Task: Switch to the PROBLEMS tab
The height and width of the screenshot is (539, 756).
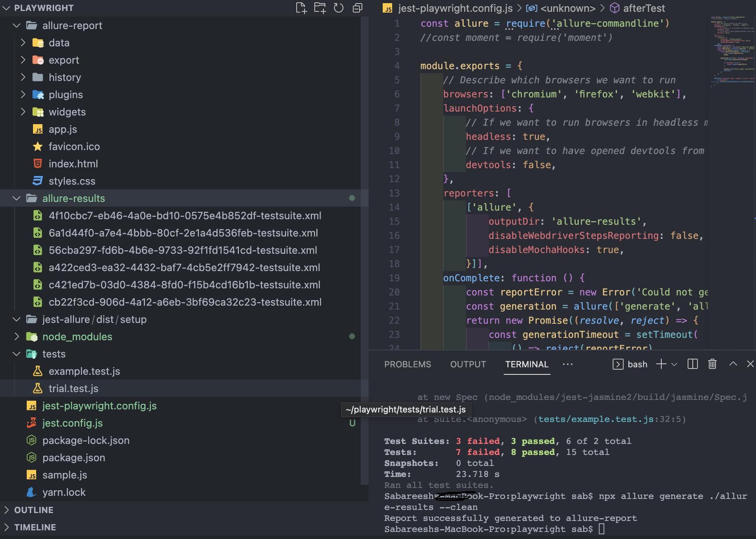Action: (407, 365)
